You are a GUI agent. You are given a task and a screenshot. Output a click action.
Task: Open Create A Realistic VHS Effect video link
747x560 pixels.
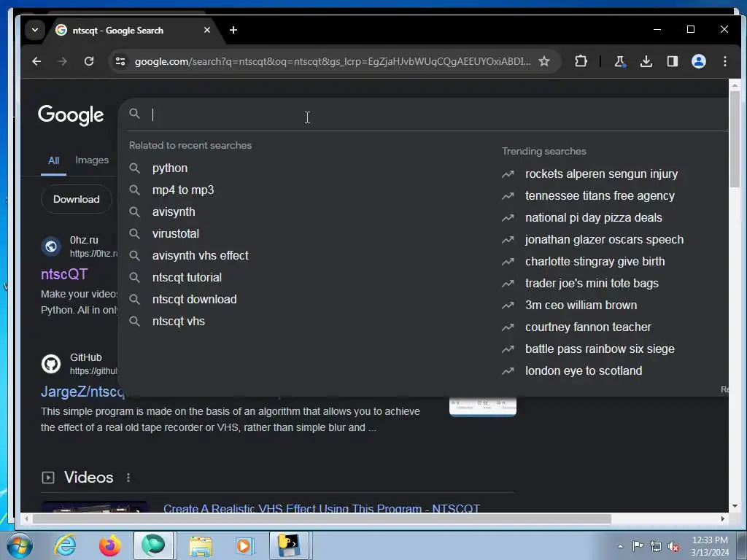[x=322, y=508]
